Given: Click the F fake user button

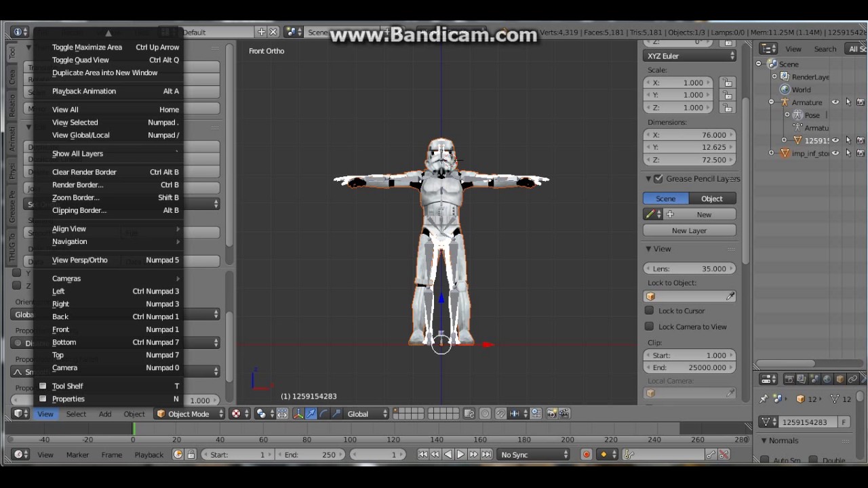Looking at the screenshot, I should click(844, 422).
